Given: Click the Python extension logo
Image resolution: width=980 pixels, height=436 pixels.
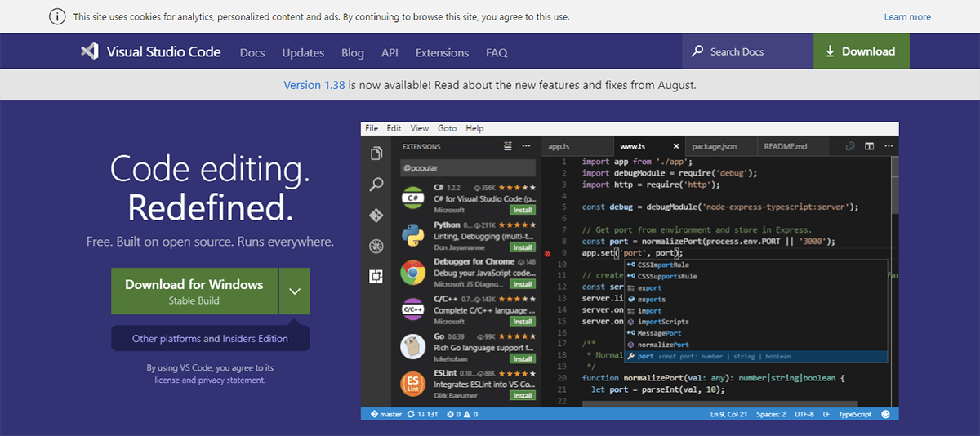Looking at the screenshot, I should 415,235.
